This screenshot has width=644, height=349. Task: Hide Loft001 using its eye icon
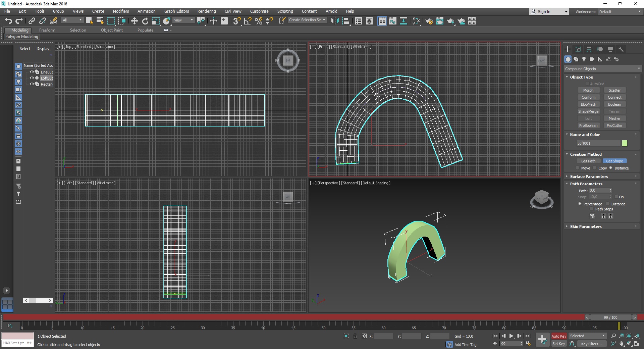tap(32, 78)
